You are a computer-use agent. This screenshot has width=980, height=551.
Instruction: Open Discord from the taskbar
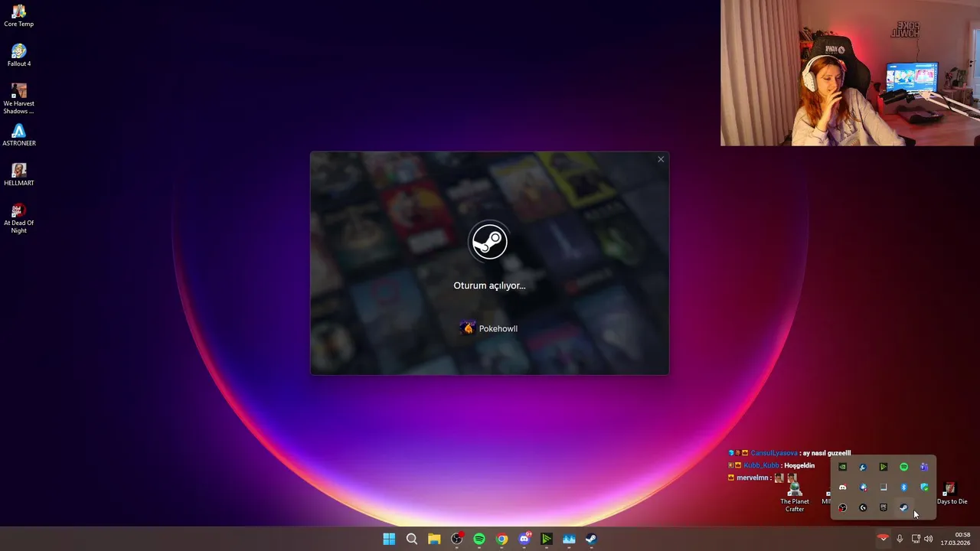[x=524, y=539]
